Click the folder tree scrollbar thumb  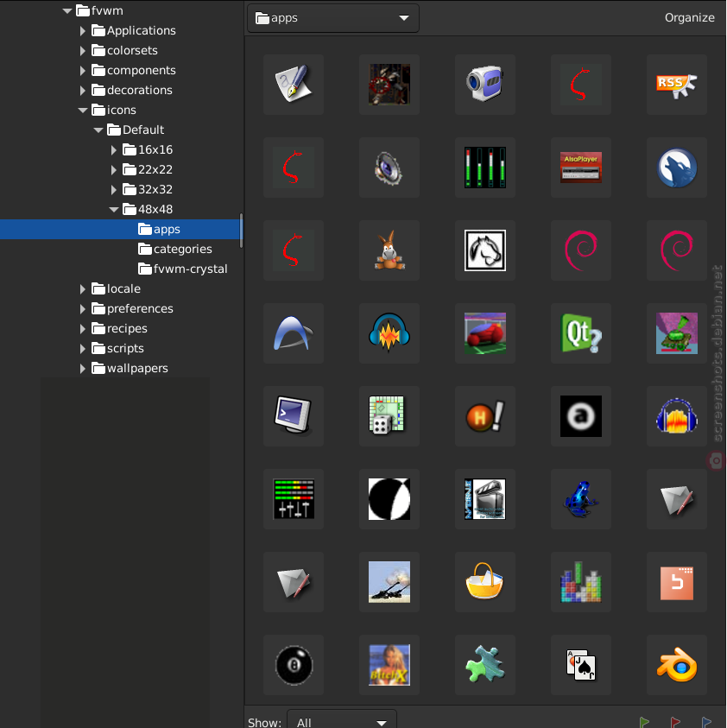point(242,231)
